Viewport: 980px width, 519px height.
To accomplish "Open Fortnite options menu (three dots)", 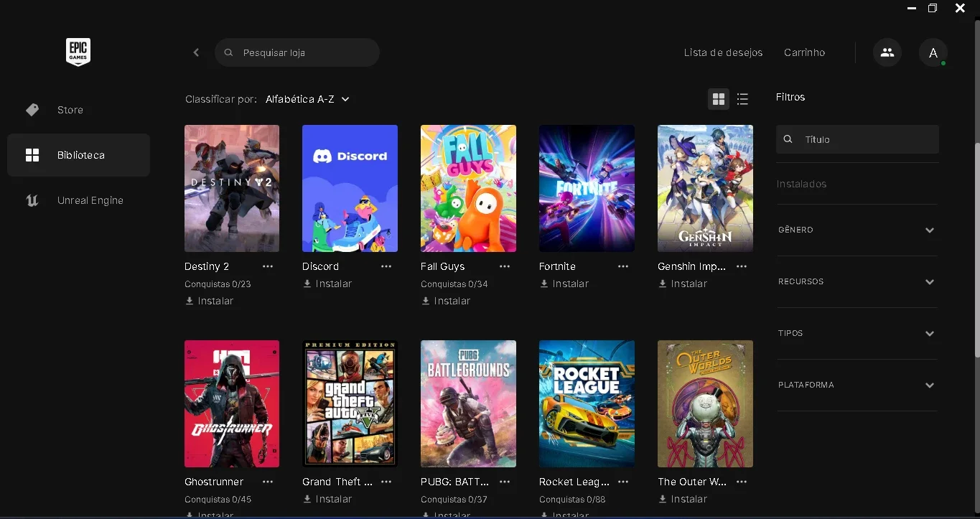I will pyautogui.click(x=623, y=266).
